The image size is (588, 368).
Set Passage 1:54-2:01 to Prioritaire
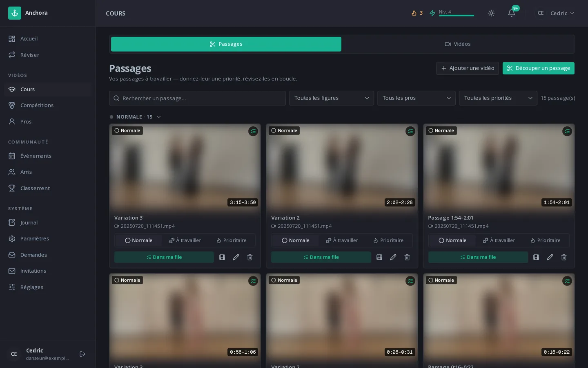[546, 240]
